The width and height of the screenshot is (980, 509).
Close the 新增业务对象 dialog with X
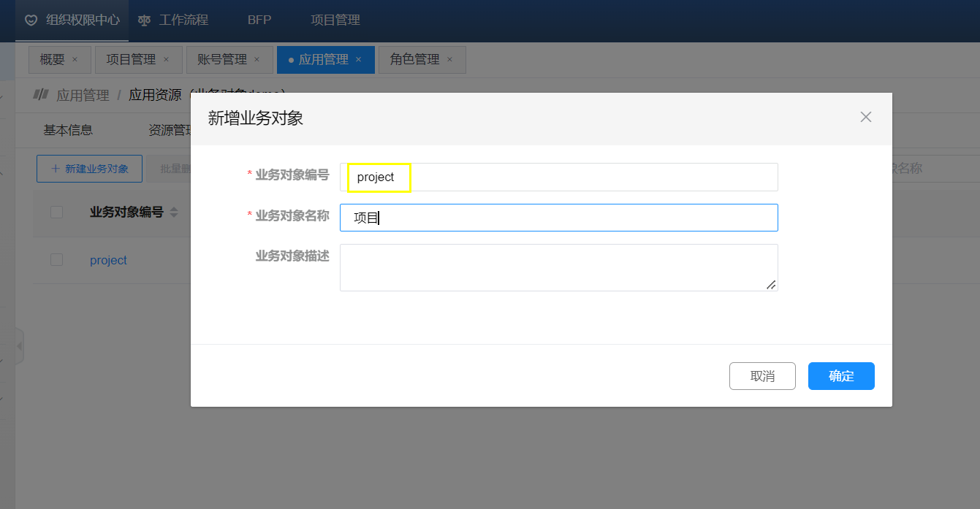coord(866,117)
